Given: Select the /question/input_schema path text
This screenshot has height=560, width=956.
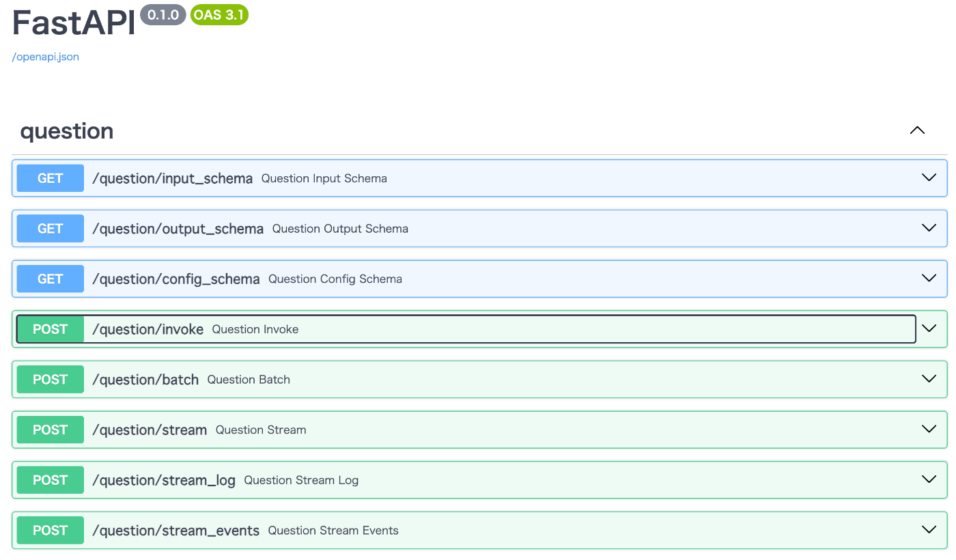Looking at the screenshot, I should tap(173, 178).
